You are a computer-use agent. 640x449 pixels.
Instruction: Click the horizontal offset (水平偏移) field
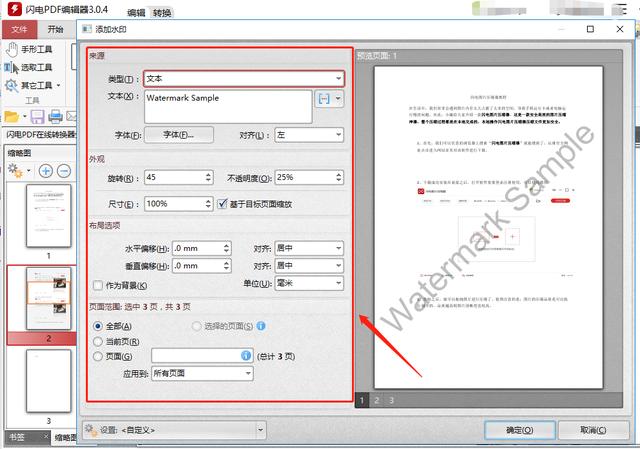click(x=202, y=248)
